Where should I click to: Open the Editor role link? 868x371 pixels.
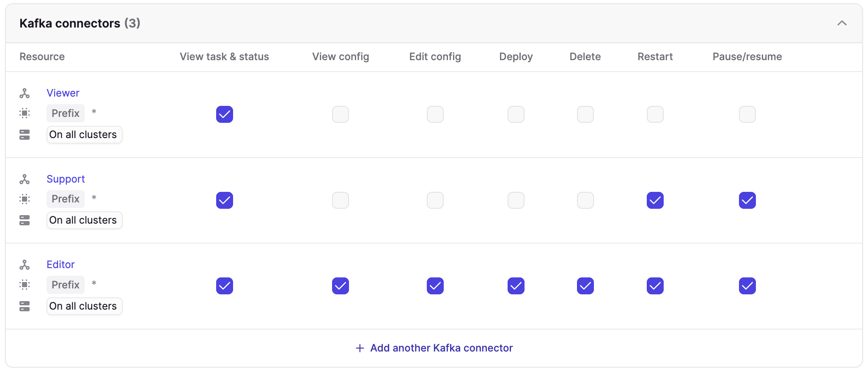coord(60,265)
